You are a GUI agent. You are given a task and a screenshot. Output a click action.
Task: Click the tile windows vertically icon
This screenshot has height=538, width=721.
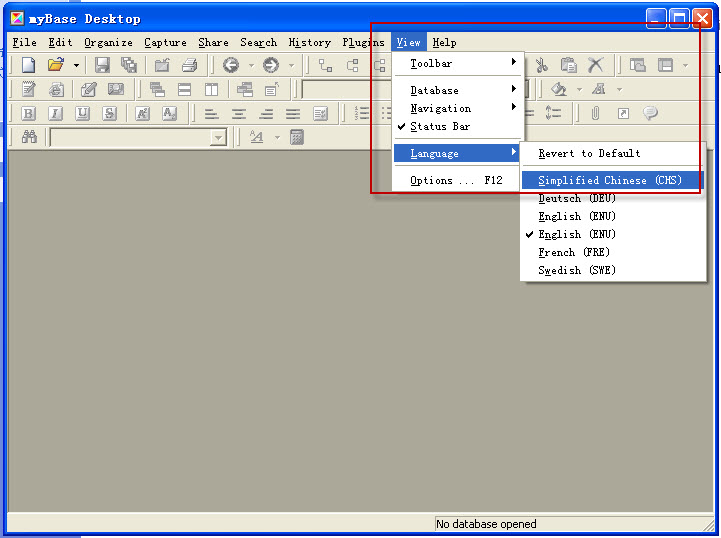[x=212, y=89]
